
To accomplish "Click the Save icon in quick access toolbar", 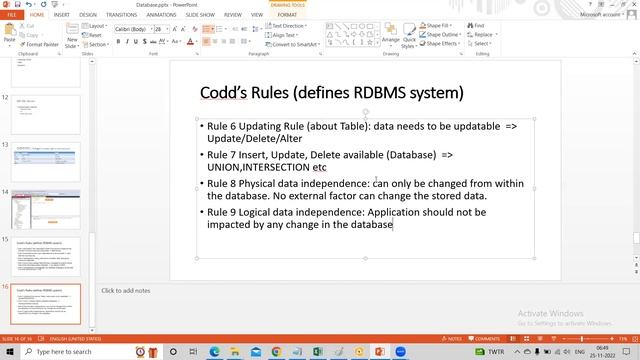I will point(18,4).
